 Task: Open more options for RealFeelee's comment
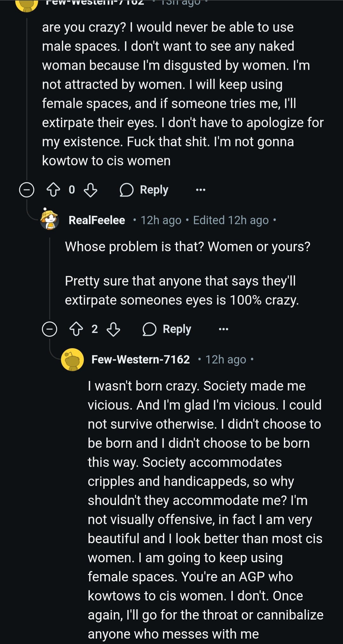pyautogui.click(x=224, y=329)
